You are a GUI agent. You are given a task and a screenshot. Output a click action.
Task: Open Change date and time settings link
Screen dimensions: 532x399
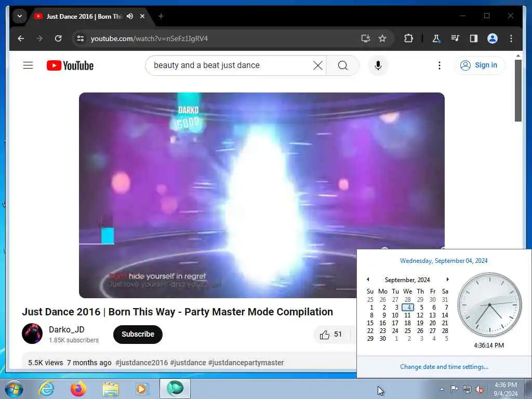click(444, 366)
